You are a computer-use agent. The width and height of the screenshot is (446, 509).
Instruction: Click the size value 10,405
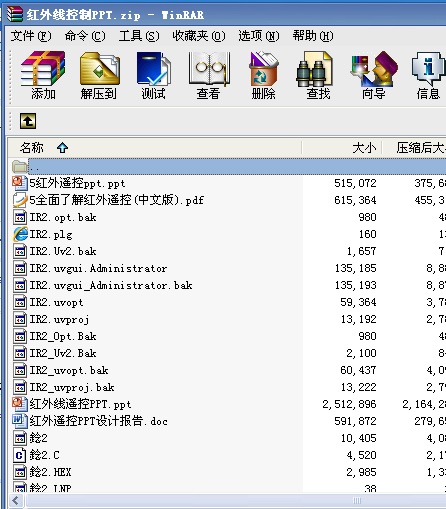(x=358, y=438)
